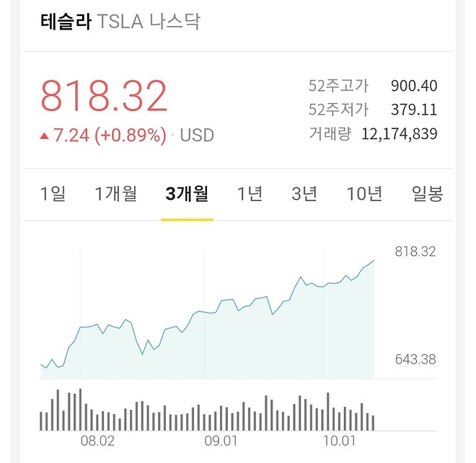Switch to the 1개월 period tab
476x463 pixels.
tap(115, 193)
